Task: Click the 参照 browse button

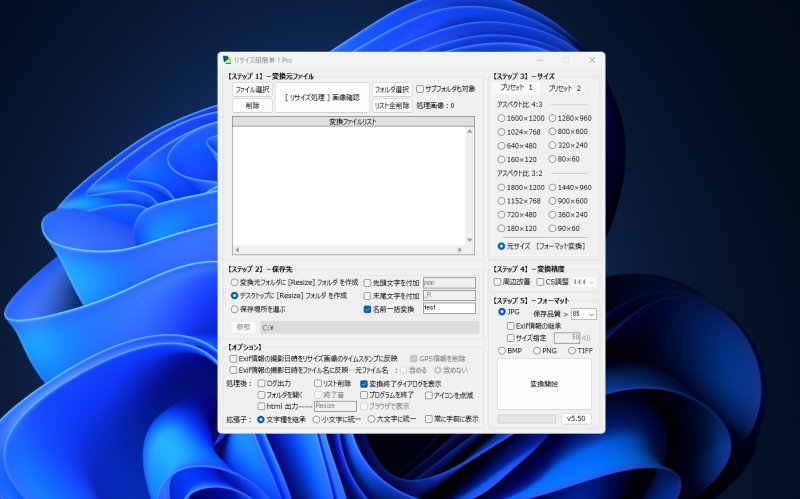Action: pos(243,328)
